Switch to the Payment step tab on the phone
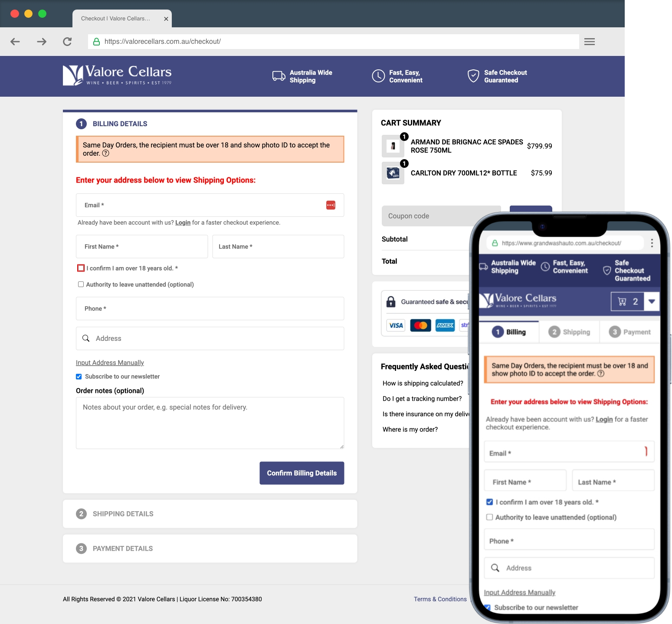Viewport: 672px width, 624px height. 630,332
